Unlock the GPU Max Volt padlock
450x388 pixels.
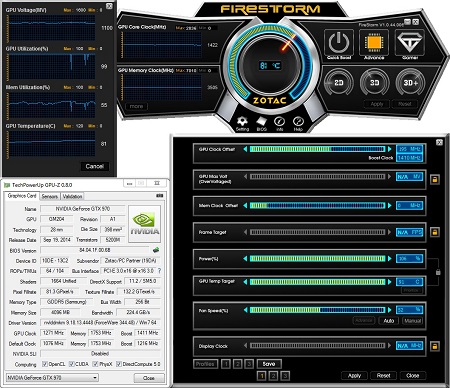[434, 179]
